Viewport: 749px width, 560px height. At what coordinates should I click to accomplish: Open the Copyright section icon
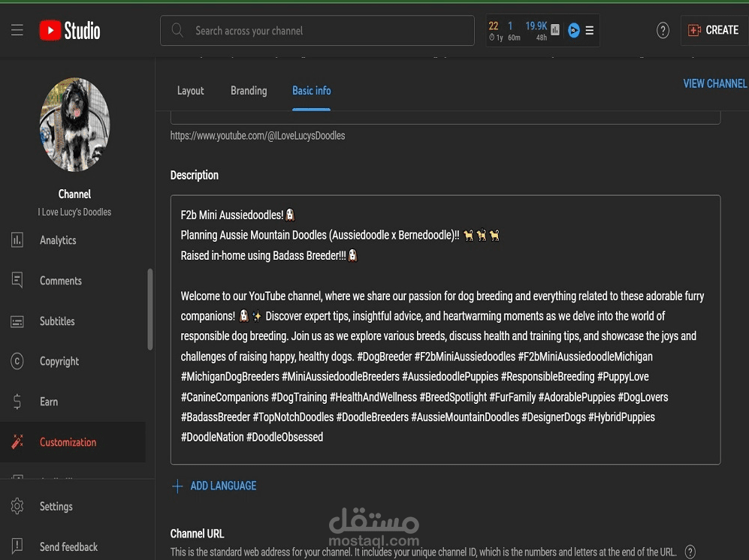17,361
